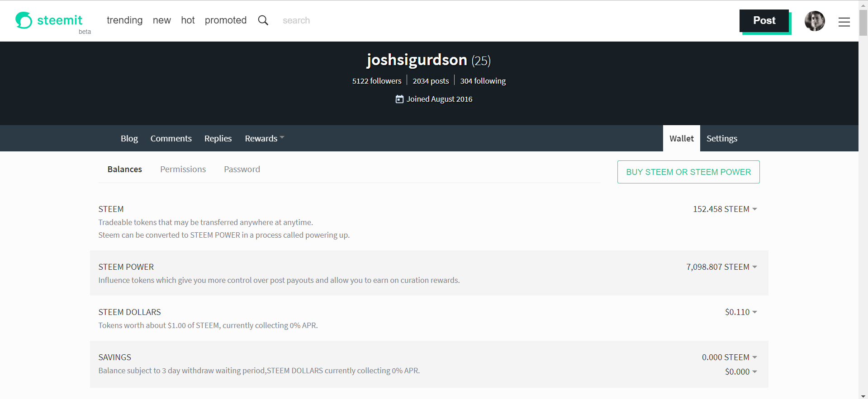View the 2034 posts link
The width and height of the screenshot is (868, 399).
pyautogui.click(x=431, y=81)
